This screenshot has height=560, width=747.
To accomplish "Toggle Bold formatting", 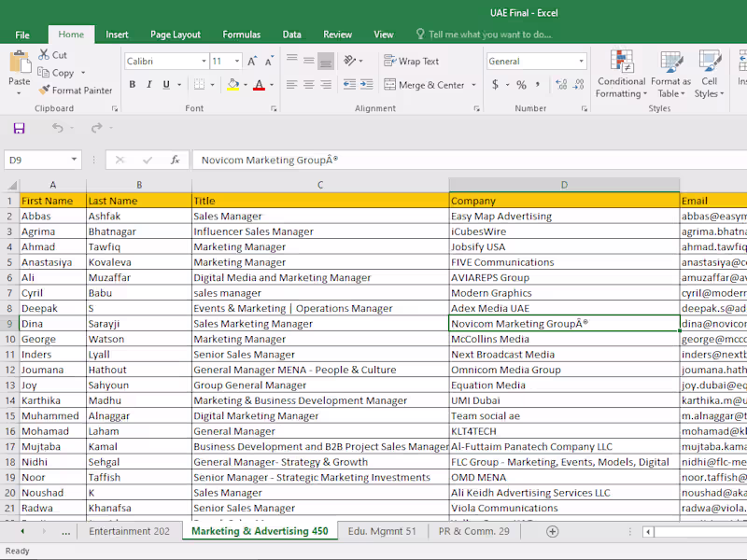I will (x=132, y=85).
